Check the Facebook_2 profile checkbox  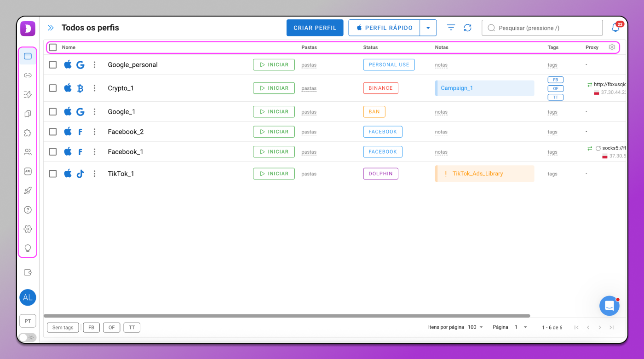(53, 132)
